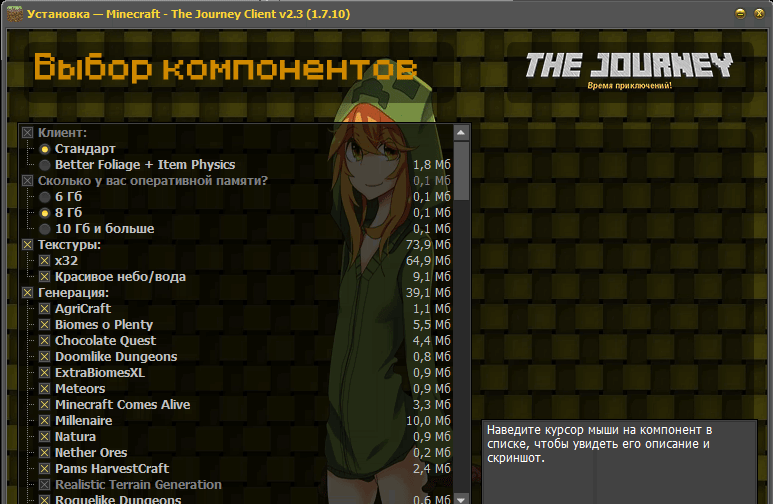The height and width of the screenshot is (504, 773).
Task: Uncheck Красивое небо/вода checkbox
Action: tap(45, 277)
